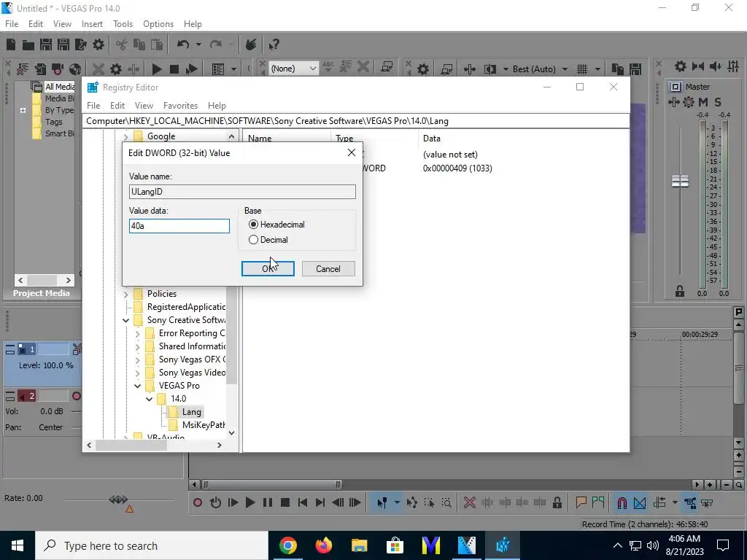
Task: Toggle Solo (S) on the Master bus
Action: (x=718, y=102)
